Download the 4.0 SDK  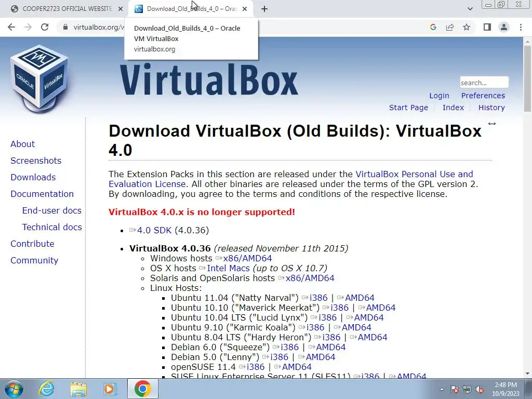click(x=154, y=230)
